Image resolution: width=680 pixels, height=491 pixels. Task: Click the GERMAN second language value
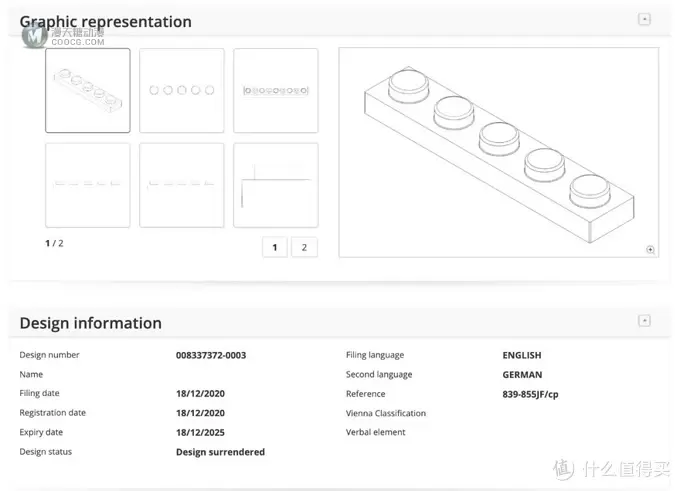(x=522, y=375)
